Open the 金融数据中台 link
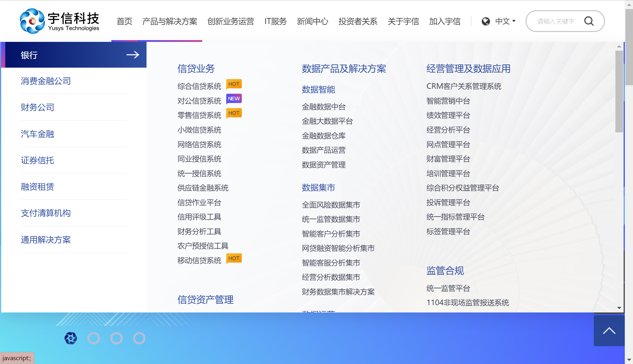The height and width of the screenshot is (364, 633). (x=324, y=107)
